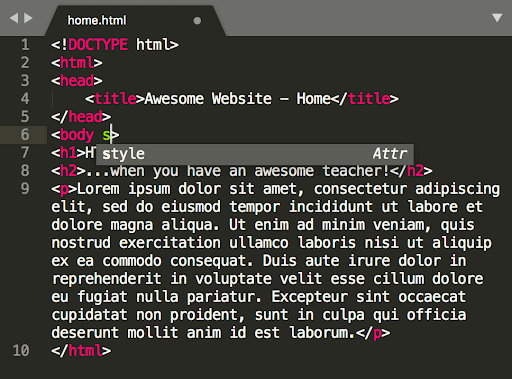This screenshot has width=512, height=379.
Task: Click line number 4 in the gutter
Action: [x=25, y=99]
